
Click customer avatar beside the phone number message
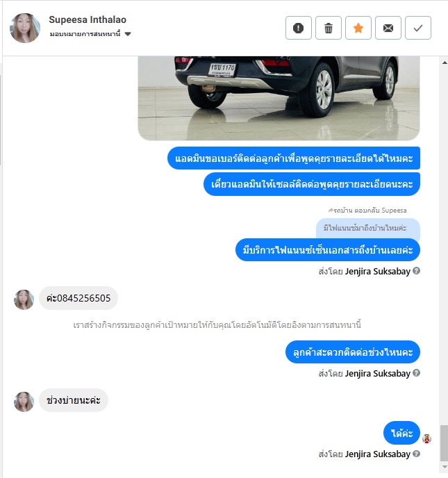24,299
